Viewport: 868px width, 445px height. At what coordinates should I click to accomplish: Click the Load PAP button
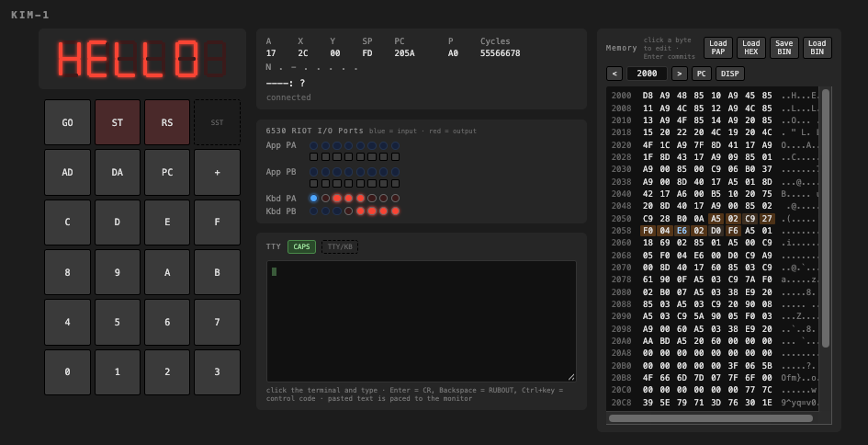click(x=718, y=48)
